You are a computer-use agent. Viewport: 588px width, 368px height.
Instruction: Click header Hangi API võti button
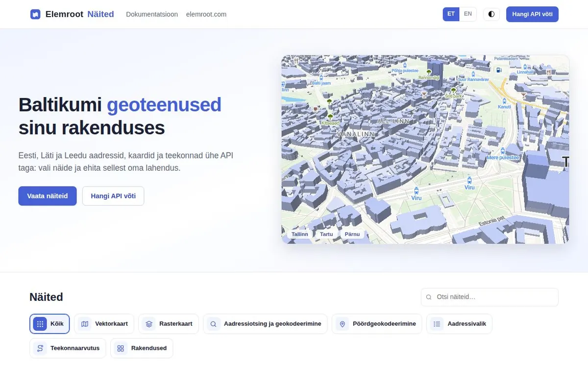pyautogui.click(x=532, y=14)
